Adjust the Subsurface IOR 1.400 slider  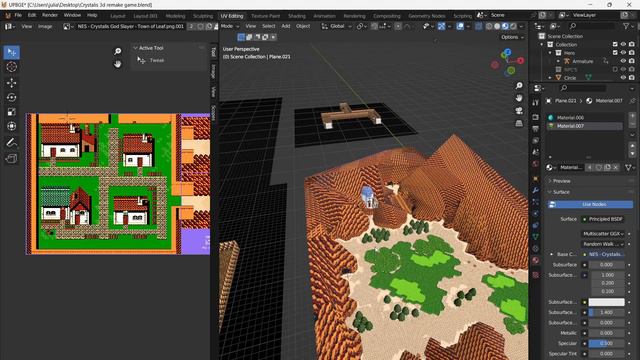pos(606,312)
